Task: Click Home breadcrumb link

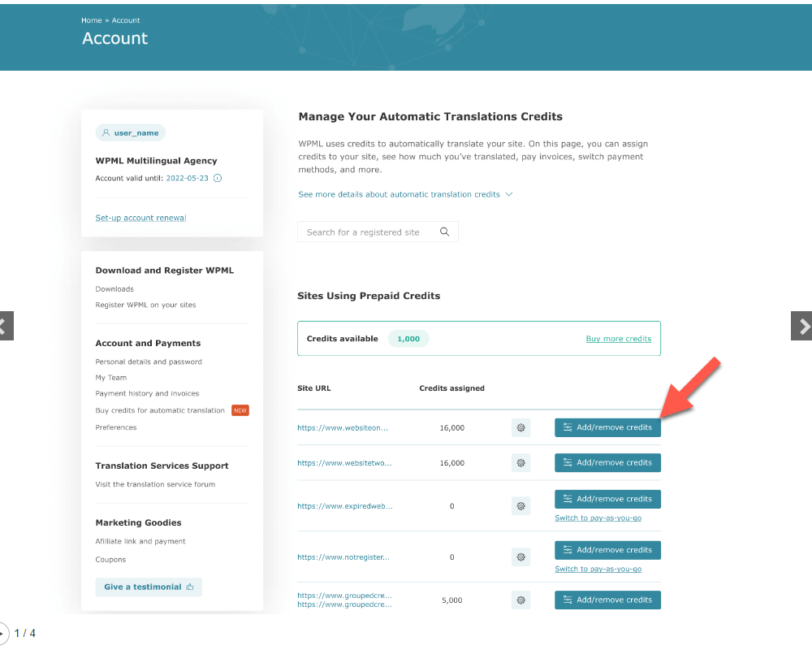Action: click(x=91, y=20)
